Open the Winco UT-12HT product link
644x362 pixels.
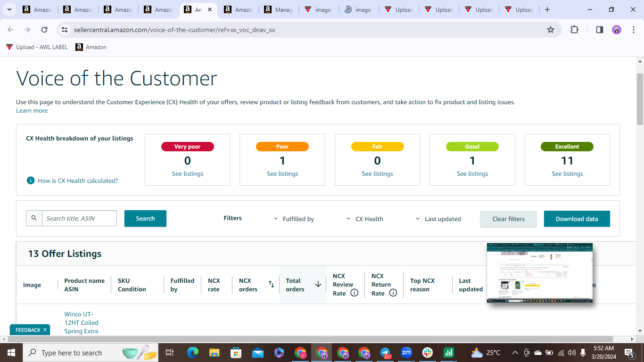coord(82,323)
